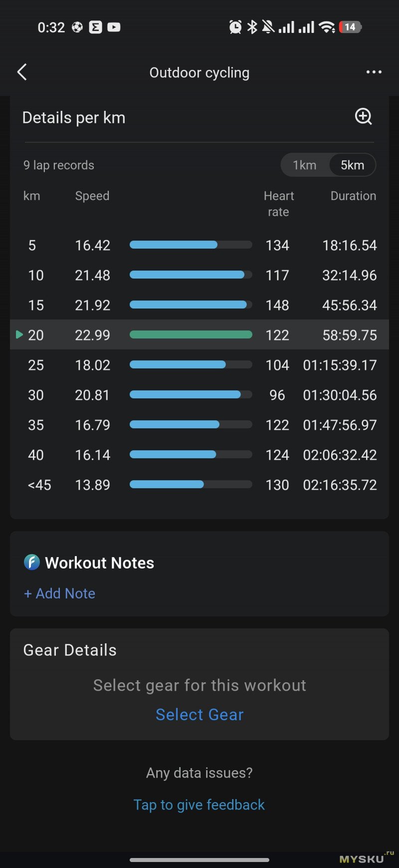
Task: Tap the green speed bar for km 20
Action: [191, 335]
